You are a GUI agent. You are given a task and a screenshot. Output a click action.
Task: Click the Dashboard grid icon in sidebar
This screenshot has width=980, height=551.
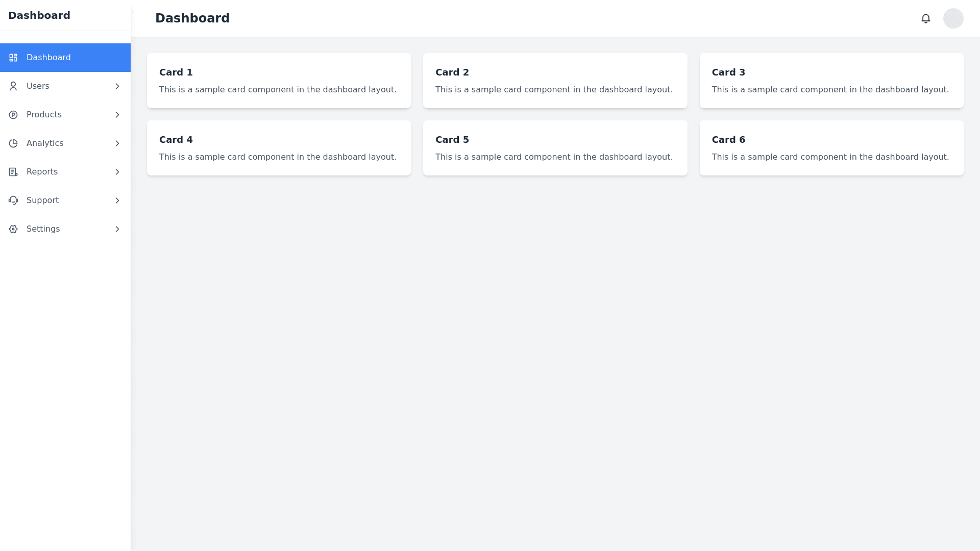click(13, 58)
